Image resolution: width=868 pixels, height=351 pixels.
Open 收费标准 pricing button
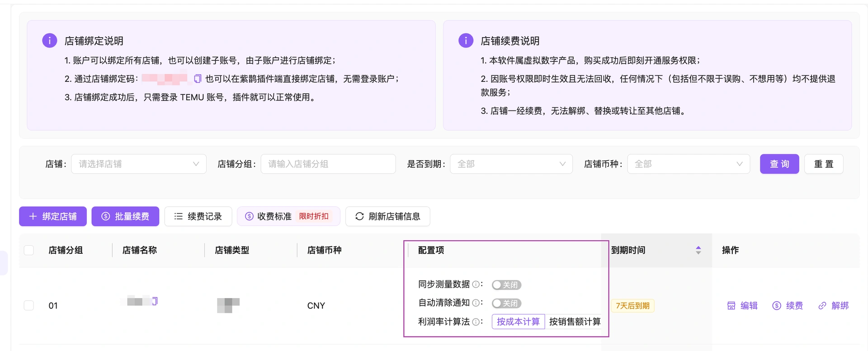point(288,216)
